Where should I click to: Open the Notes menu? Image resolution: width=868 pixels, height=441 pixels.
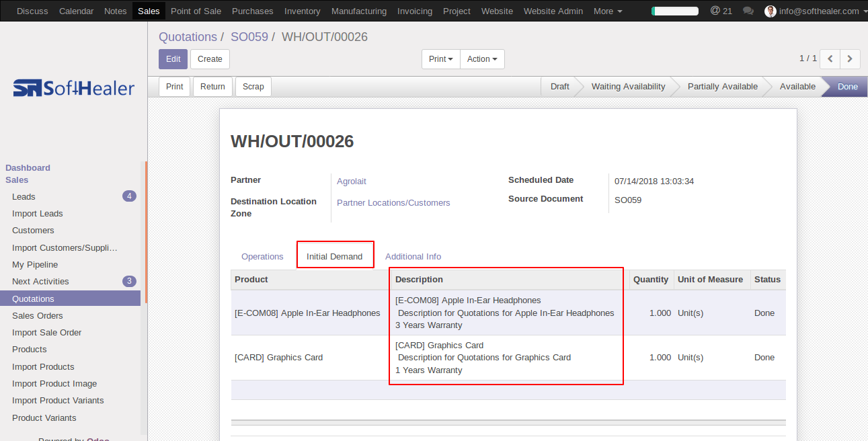tap(116, 11)
